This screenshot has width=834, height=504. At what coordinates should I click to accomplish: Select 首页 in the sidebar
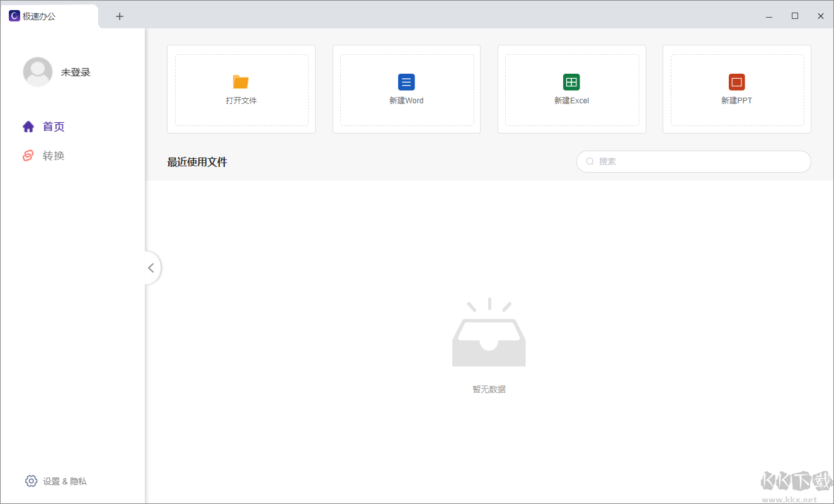coord(53,126)
